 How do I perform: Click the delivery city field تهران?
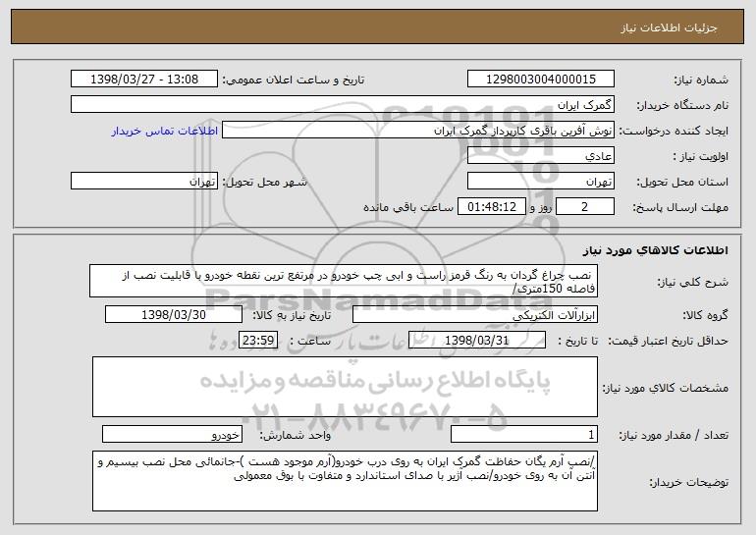(144, 182)
